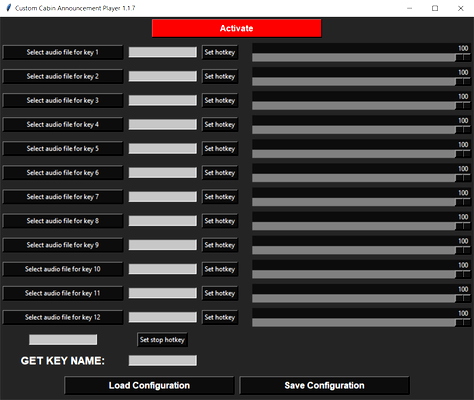Image resolution: width=474 pixels, height=400 pixels.
Task: Select audio file for key 2
Action: [x=63, y=76]
